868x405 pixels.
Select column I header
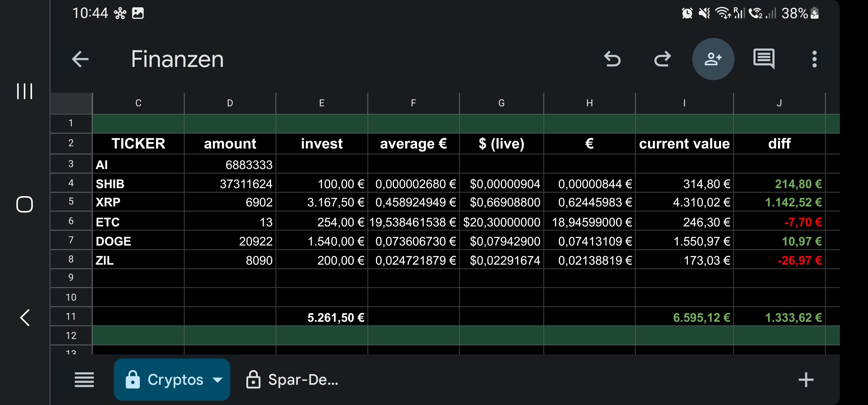point(684,103)
